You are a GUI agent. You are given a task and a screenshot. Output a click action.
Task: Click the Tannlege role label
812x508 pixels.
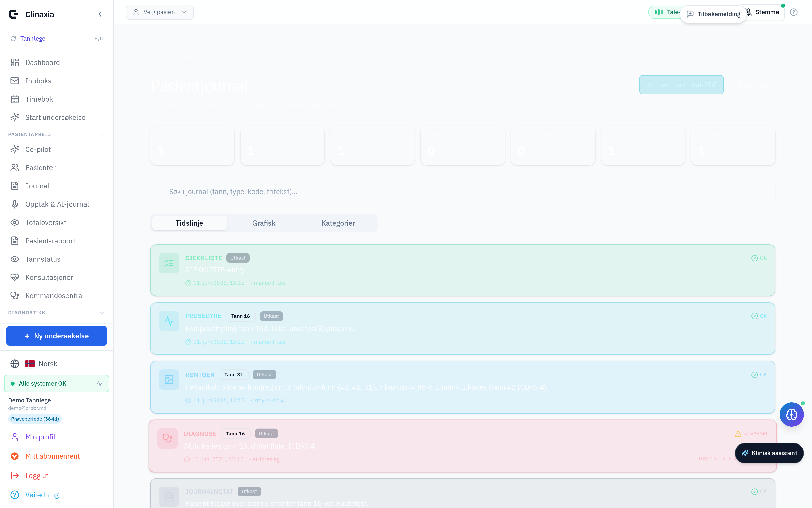32,39
